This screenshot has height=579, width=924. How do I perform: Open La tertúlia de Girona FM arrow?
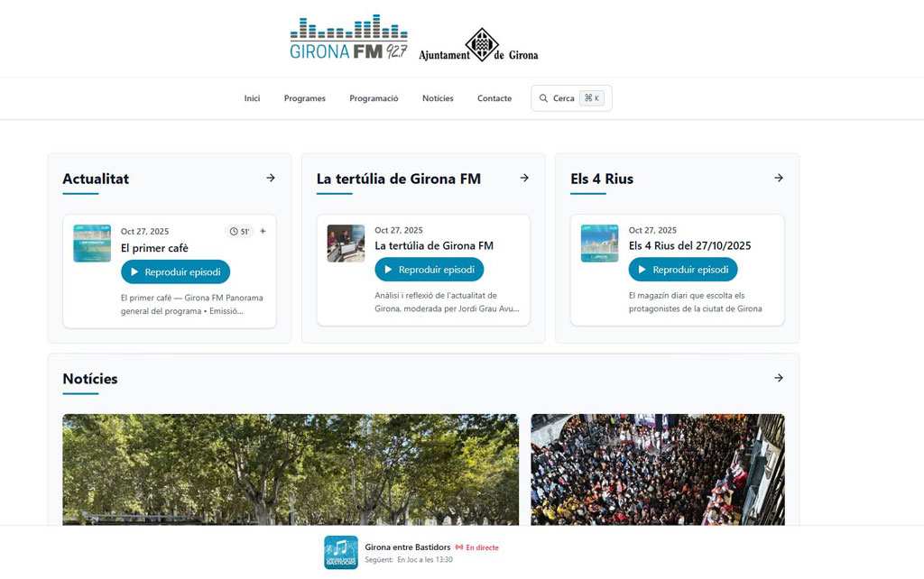(x=524, y=179)
